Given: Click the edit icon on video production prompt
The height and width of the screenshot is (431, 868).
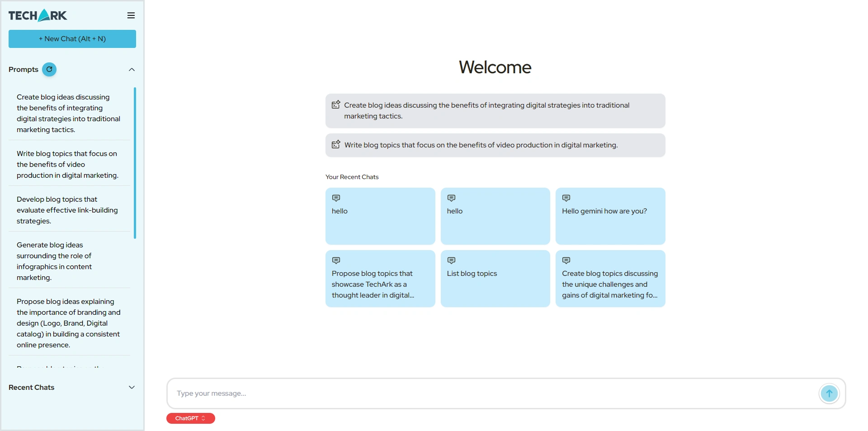Looking at the screenshot, I should (336, 145).
